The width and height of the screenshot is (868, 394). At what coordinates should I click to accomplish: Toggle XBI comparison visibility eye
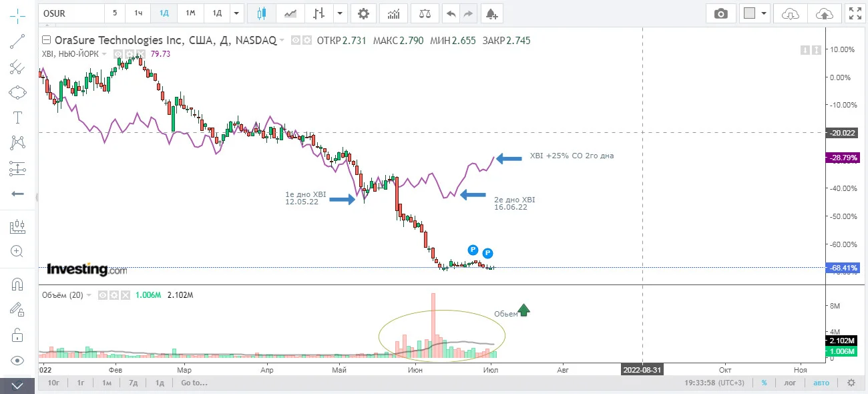point(118,54)
